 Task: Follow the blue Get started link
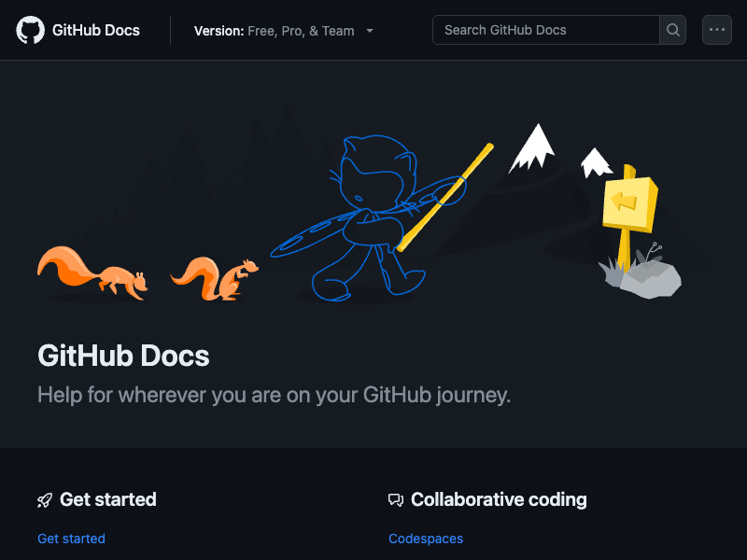pyautogui.click(x=72, y=539)
